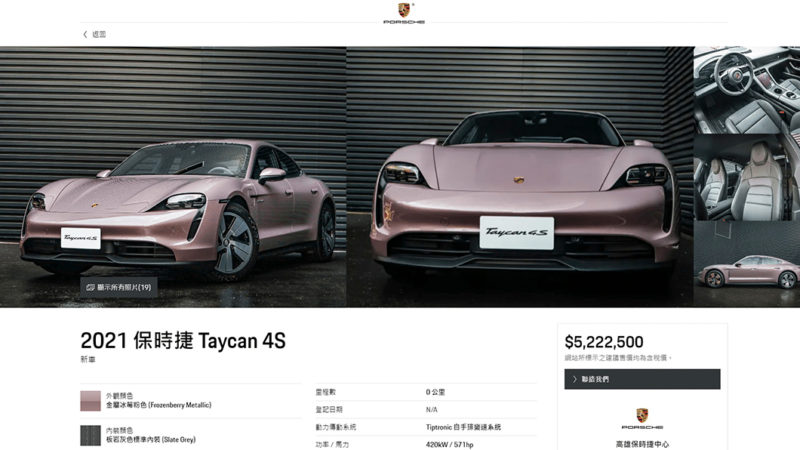The height and width of the screenshot is (450, 800).
Task: Show all 19 photos button
Action: pyautogui.click(x=119, y=287)
